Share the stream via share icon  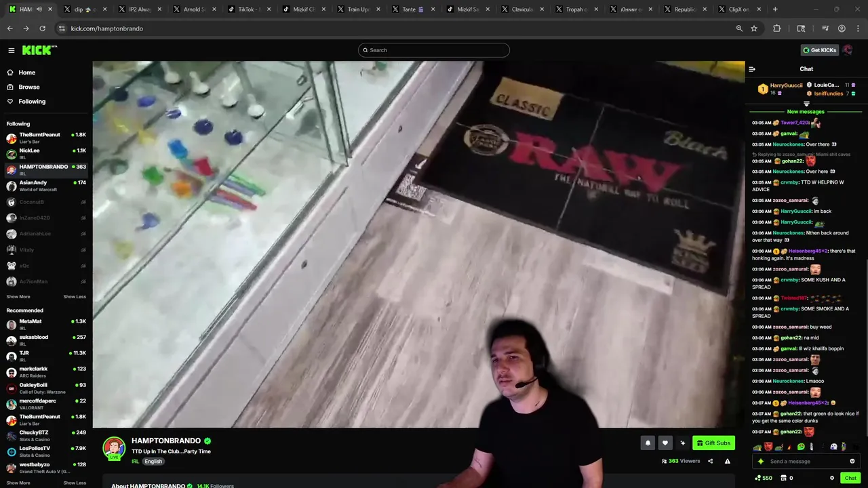(710, 462)
